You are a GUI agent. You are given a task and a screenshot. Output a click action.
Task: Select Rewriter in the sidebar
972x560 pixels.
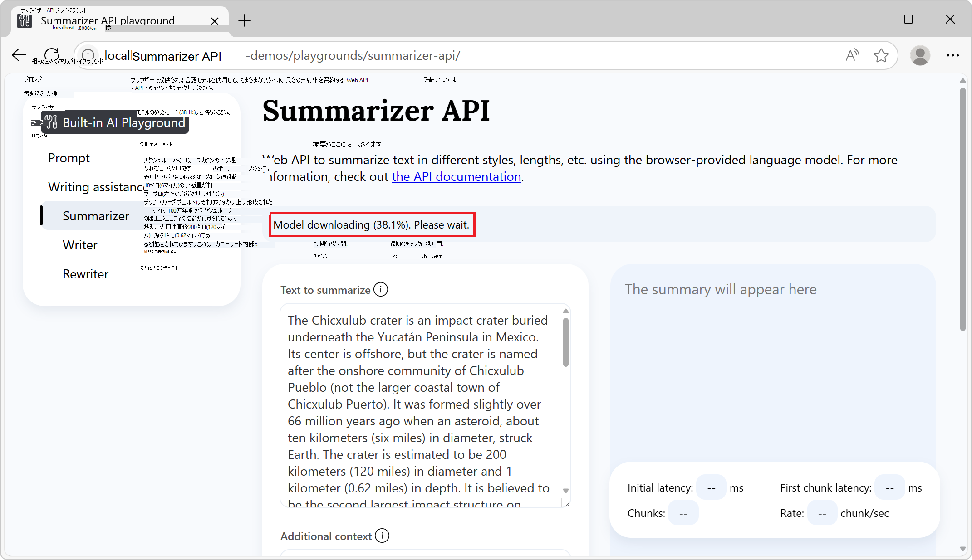(x=85, y=274)
